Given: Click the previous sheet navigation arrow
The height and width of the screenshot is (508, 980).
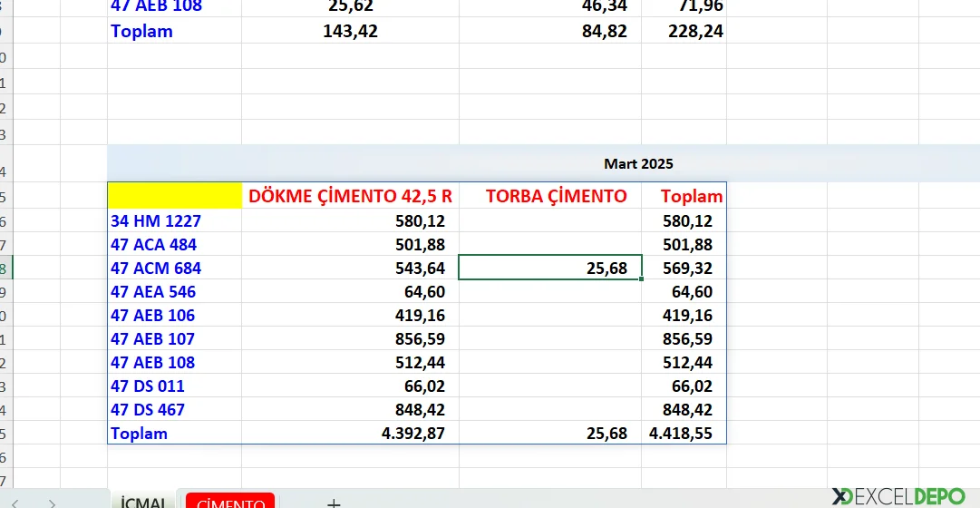Looking at the screenshot, I should pyautogui.click(x=15, y=503).
